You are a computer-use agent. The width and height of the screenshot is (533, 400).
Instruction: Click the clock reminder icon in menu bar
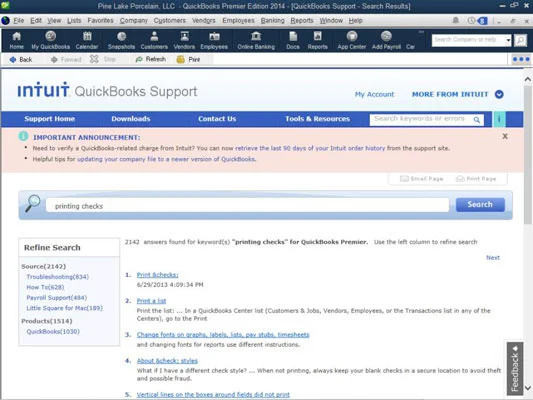pos(471,20)
